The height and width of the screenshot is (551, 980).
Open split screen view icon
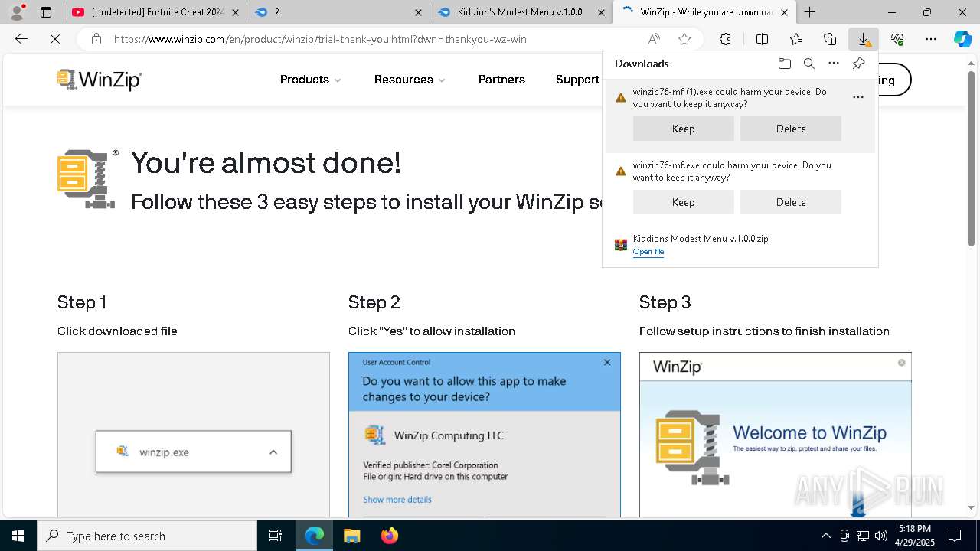coord(762,39)
